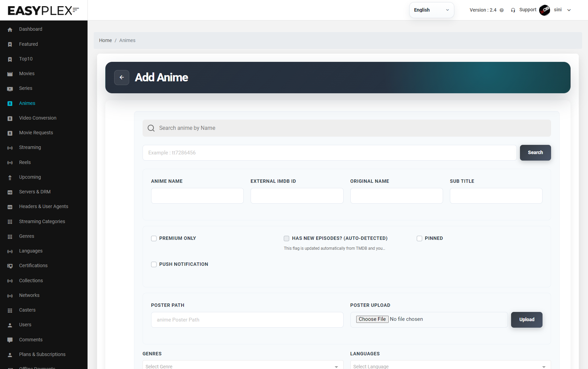Click the Top10 icon in sidebar

tap(10, 59)
